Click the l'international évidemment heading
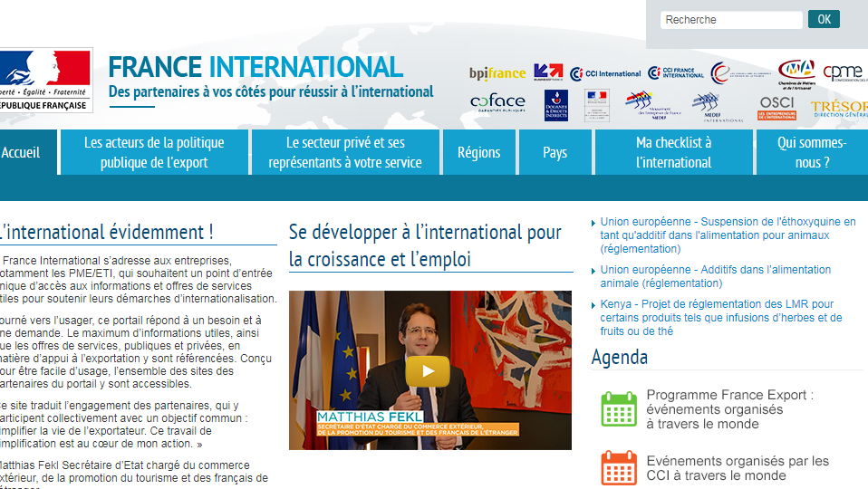The height and width of the screenshot is (489, 868). pyautogui.click(x=106, y=232)
